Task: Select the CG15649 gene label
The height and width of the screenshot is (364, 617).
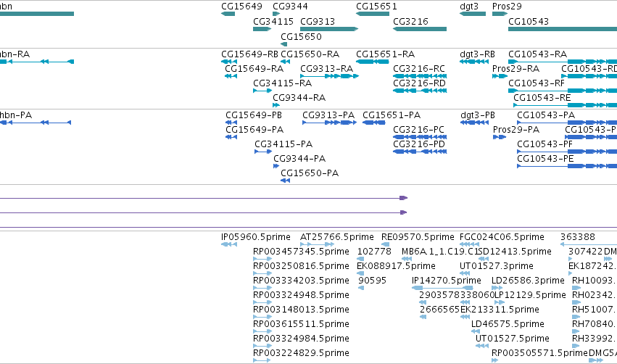Action: (241, 7)
